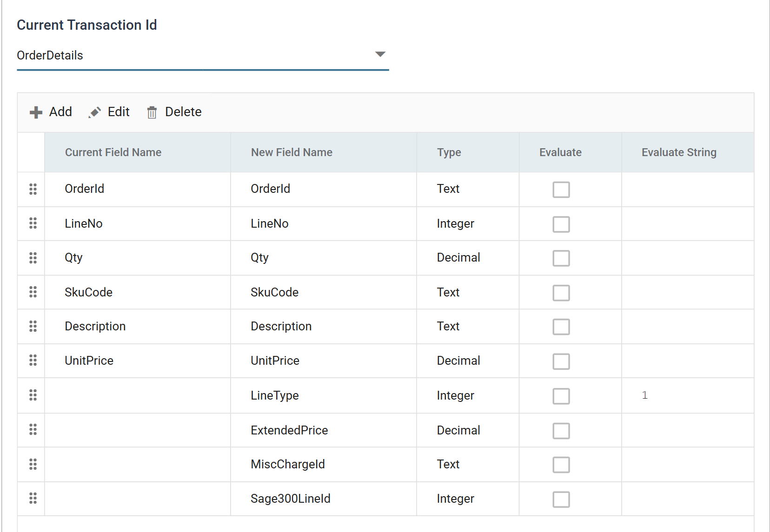Select the Evaluate String value 1

point(644,395)
